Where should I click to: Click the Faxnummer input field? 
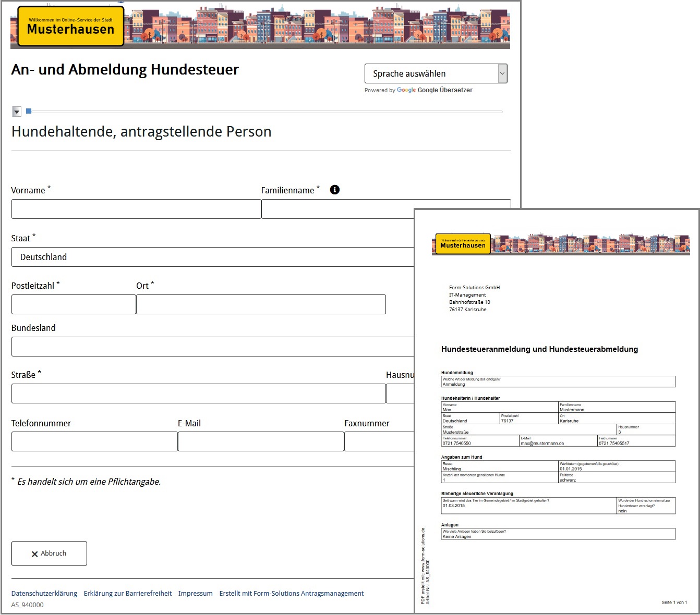pyautogui.click(x=379, y=441)
